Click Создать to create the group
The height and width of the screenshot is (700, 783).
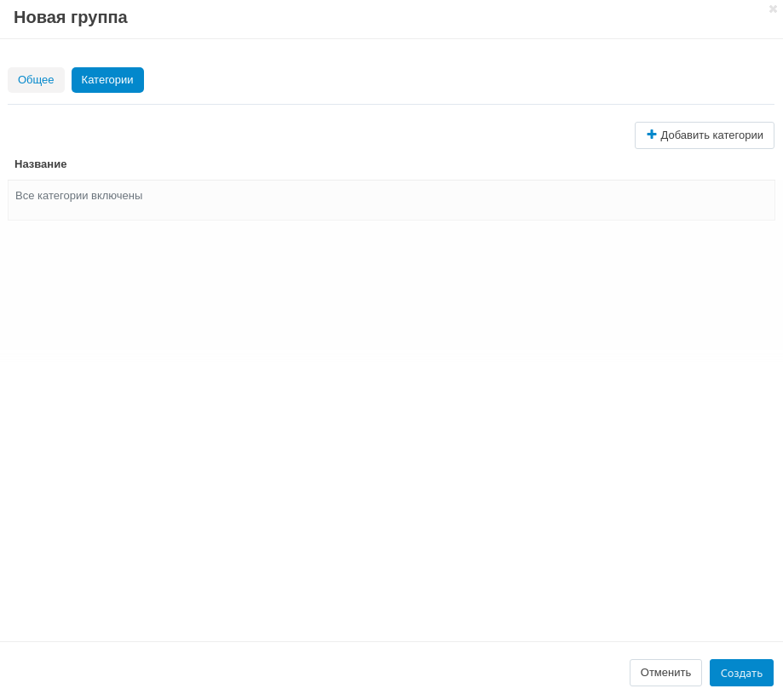pyautogui.click(x=741, y=673)
